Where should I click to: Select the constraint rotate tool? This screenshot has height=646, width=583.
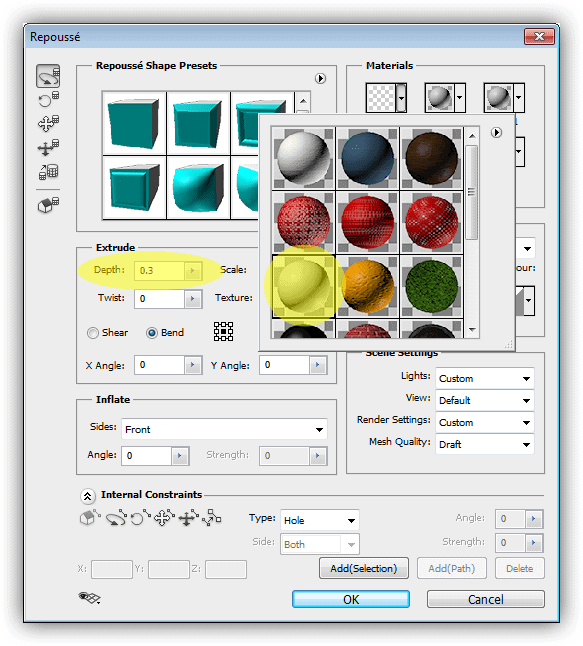pos(116,518)
